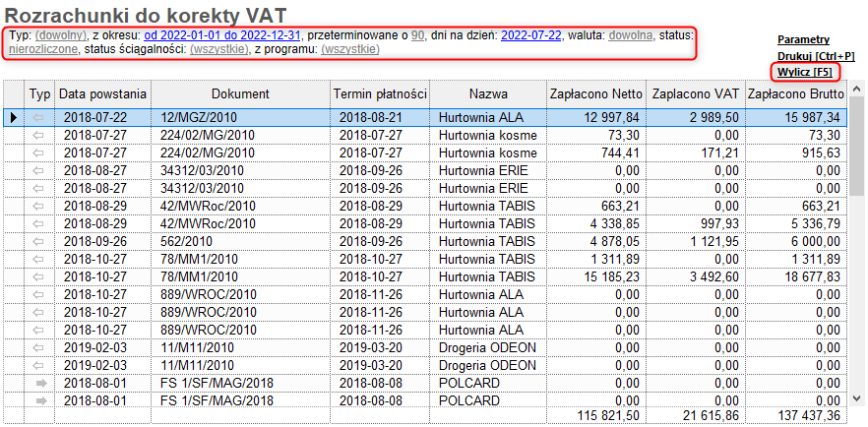Click right arrow type icon of first POLCARD row
Screen dimensions: 868x427
click(x=41, y=384)
